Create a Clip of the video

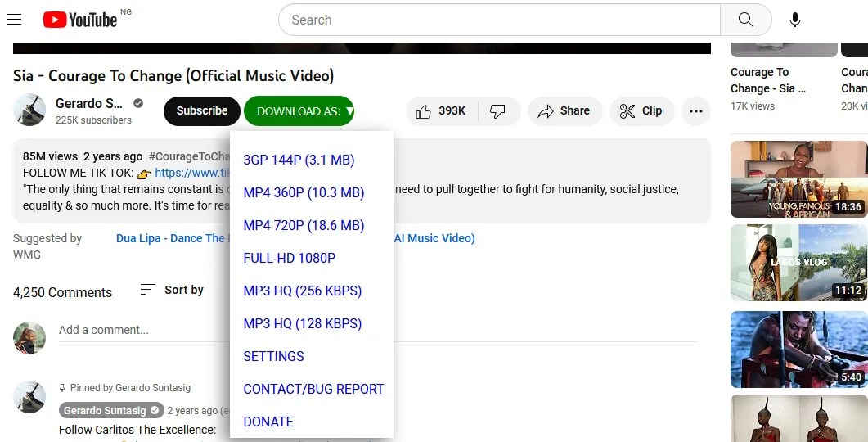pos(641,110)
